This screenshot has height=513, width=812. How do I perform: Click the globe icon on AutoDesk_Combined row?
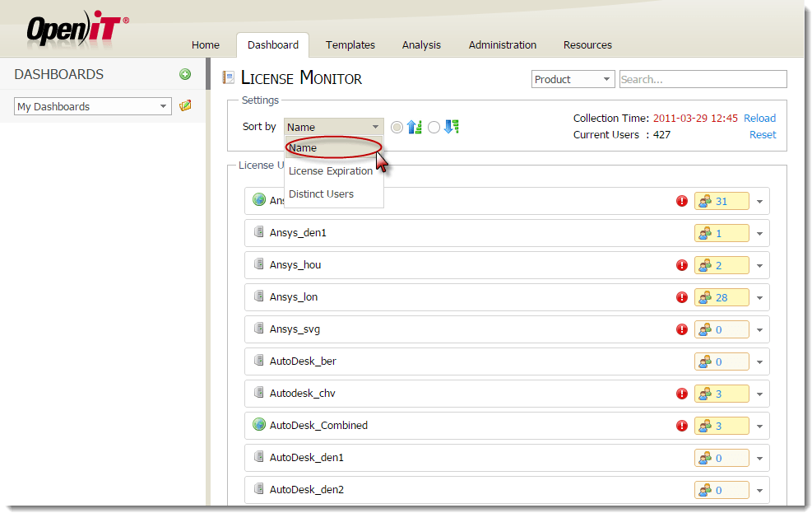pyautogui.click(x=259, y=425)
